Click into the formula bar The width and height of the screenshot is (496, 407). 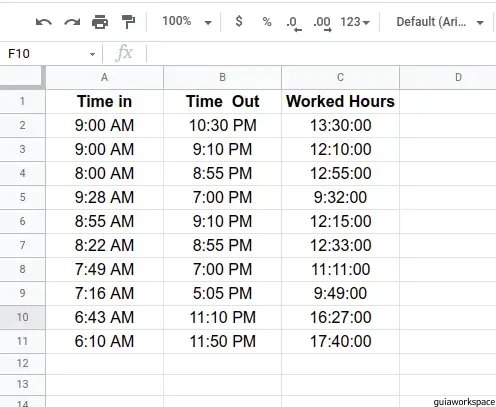tap(320, 54)
